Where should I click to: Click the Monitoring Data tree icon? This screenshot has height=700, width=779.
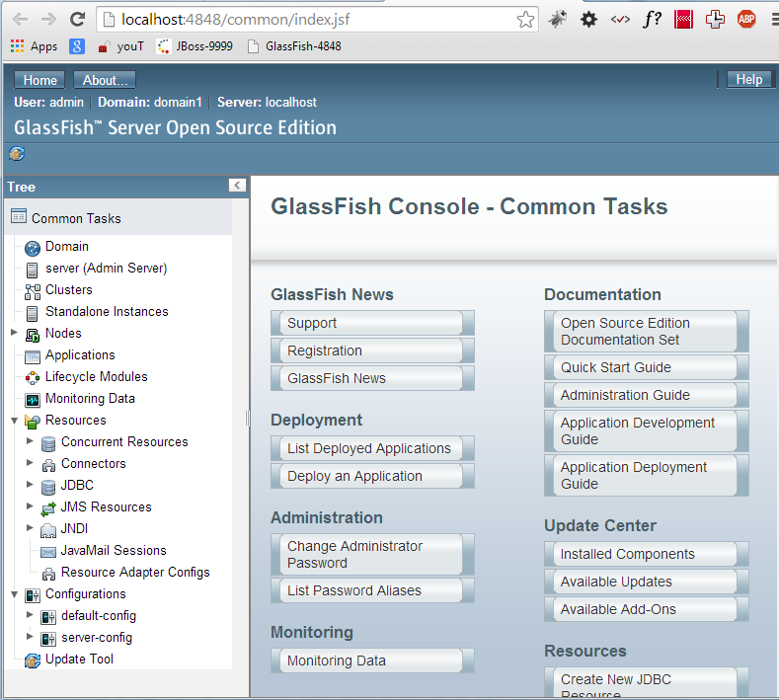pyautogui.click(x=33, y=400)
